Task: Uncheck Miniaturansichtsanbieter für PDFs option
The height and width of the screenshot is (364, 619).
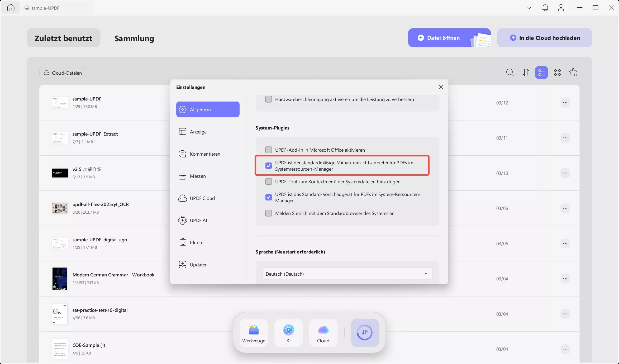Action: click(x=268, y=166)
